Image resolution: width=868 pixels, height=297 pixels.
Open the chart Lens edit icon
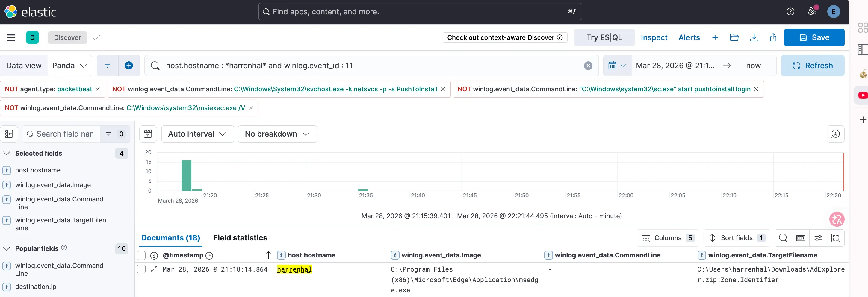coord(835,134)
